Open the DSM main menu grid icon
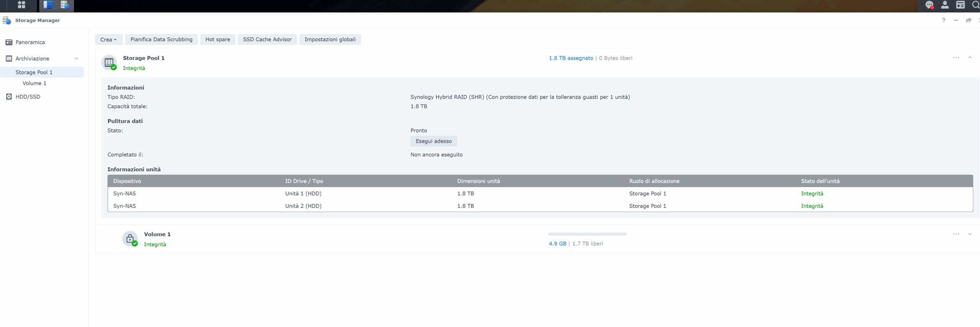The image size is (980, 327). click(x=21, y=5)
